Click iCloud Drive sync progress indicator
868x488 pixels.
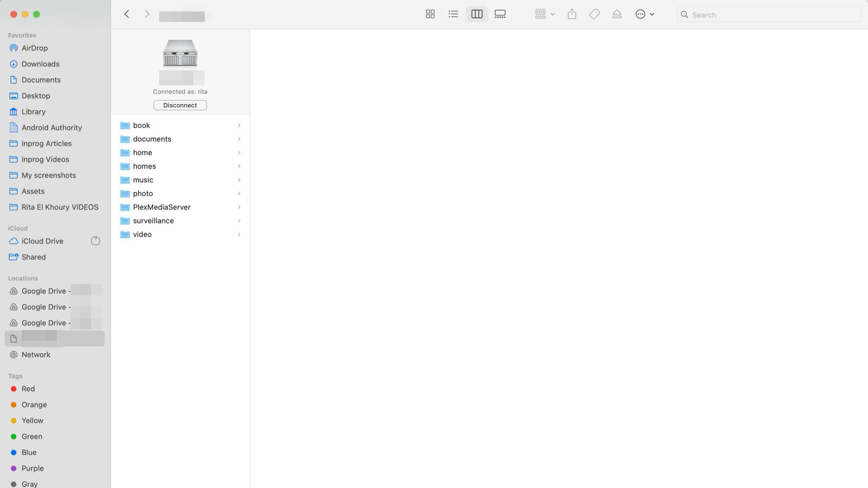(95, 241)
